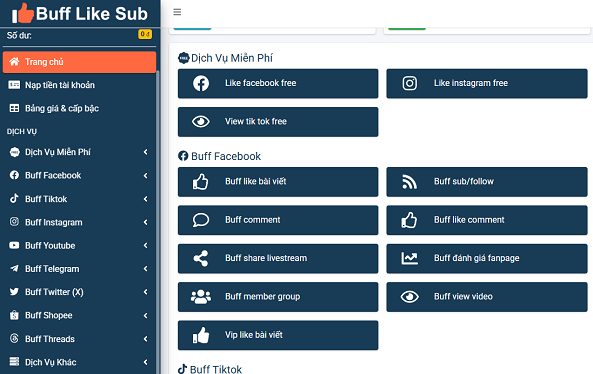
Task: Click the Shopee bag icon in sidebar
Action: click(14, 315)
